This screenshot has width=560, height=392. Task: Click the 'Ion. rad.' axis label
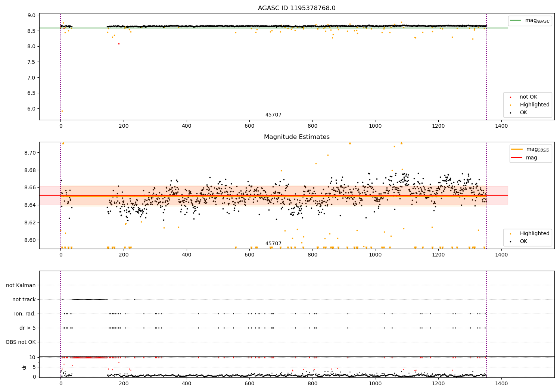click(25, 314)
